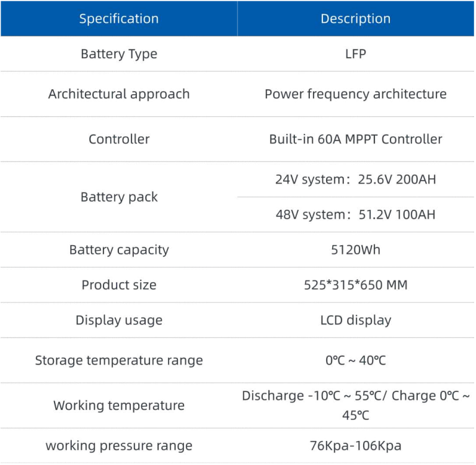Click the 48V system 51.2V 100AH cell

pyautogui.click(x=356, y=215)
